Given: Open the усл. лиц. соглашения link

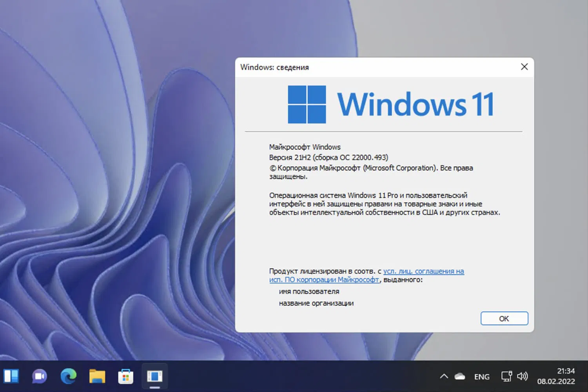Looking at the screenshot, I should coord(424,271).
